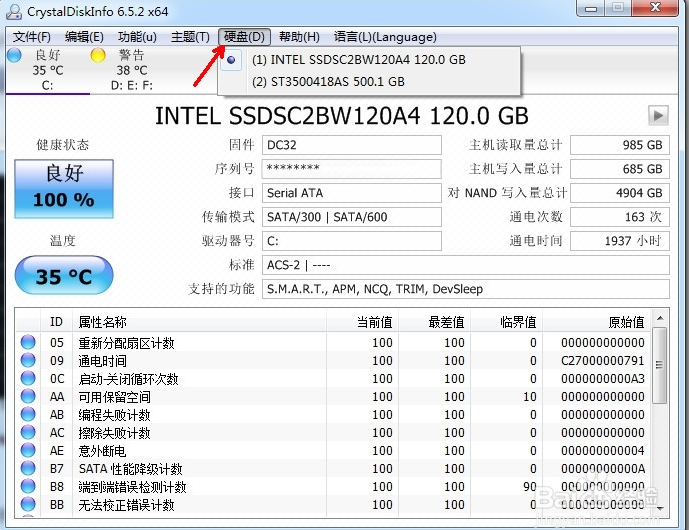
Task: Click status orb for AC 擦除失败计数
Action: tap(28, 432)
